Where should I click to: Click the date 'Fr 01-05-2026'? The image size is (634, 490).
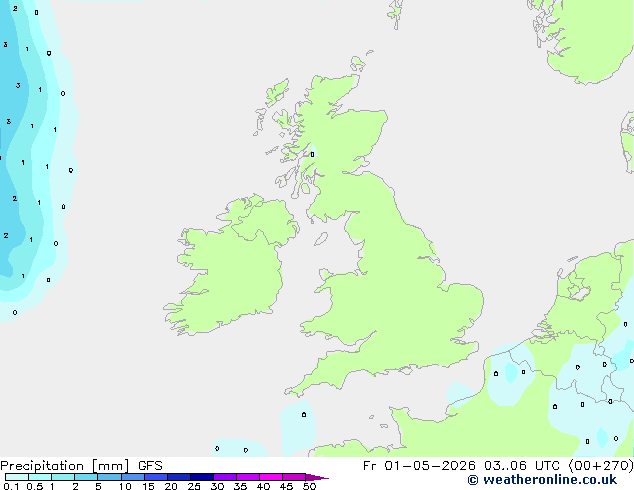pyautogui.click(x=419, y=466)
